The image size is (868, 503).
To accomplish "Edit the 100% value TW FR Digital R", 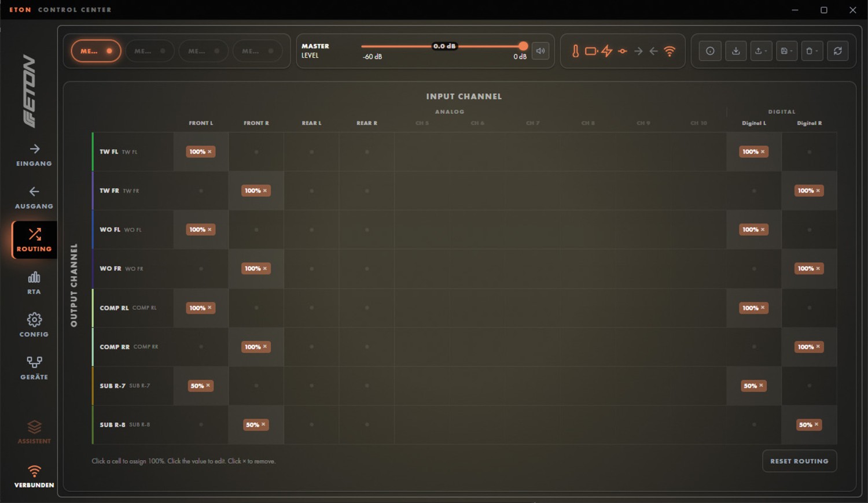I will [x=806, y=190].
